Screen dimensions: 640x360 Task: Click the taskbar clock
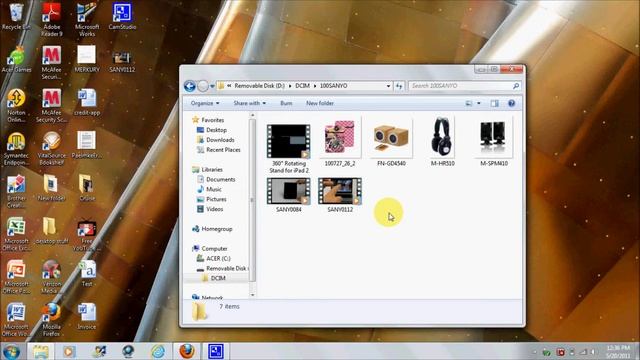(x=618, y=351)
